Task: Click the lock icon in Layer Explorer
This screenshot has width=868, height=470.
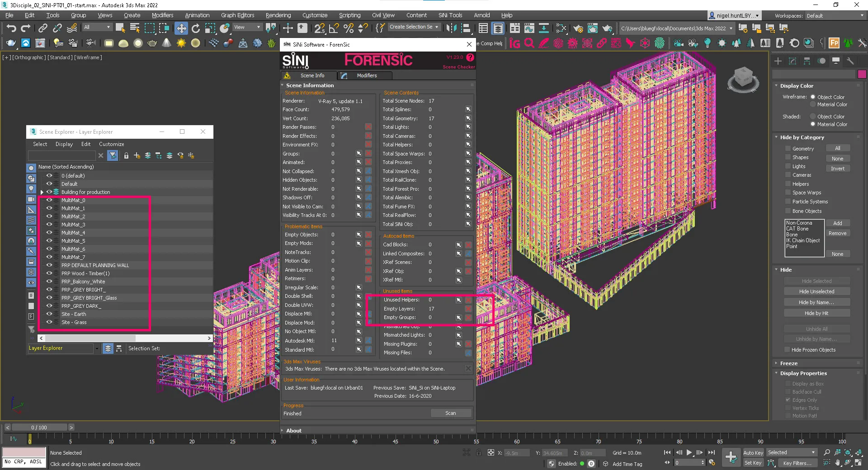Action: (126, 155)
